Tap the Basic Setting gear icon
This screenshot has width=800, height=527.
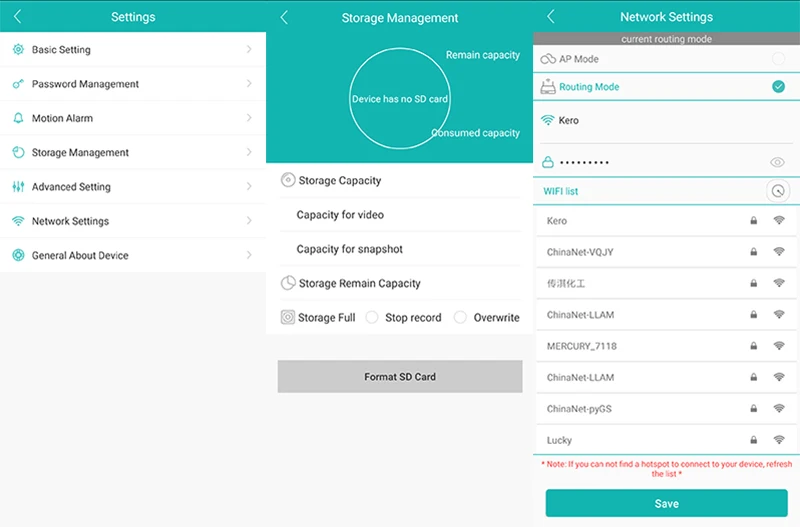pos(18,49)
